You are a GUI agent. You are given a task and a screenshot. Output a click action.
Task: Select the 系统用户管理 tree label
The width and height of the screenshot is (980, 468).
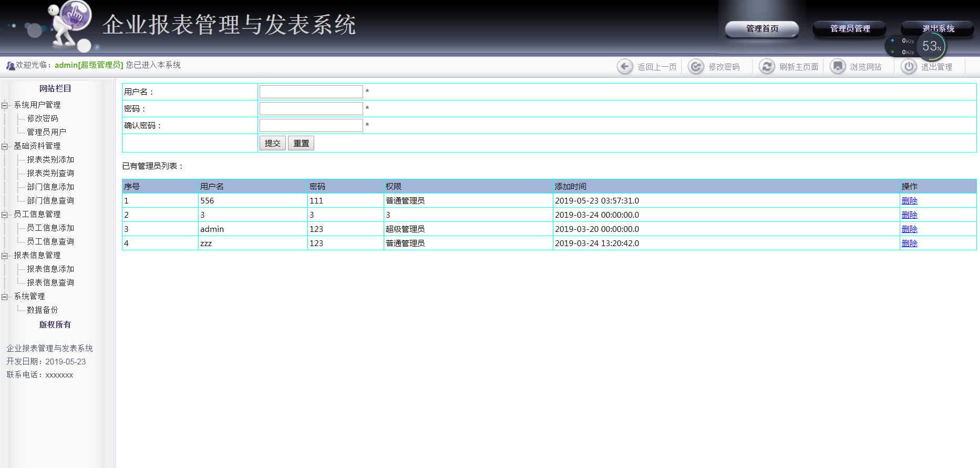point(37,105)
